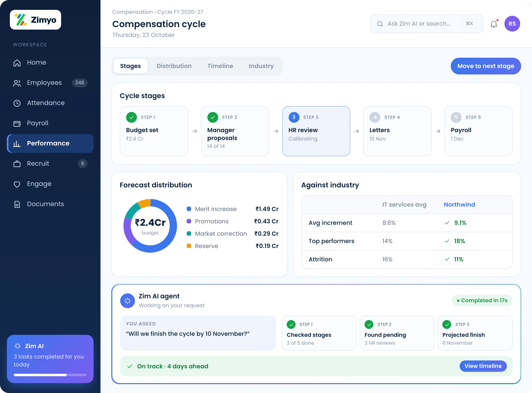Click the Found pending agent step card
Image resolution: width=532 pixels, height=393 pixels.
(x=397, y=333)
